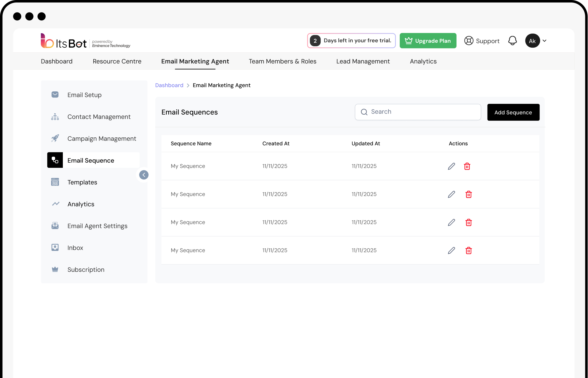Click the Inbox sidebar icon
Viewport: 588px width, 378px height.
click(x=55, y=248)
